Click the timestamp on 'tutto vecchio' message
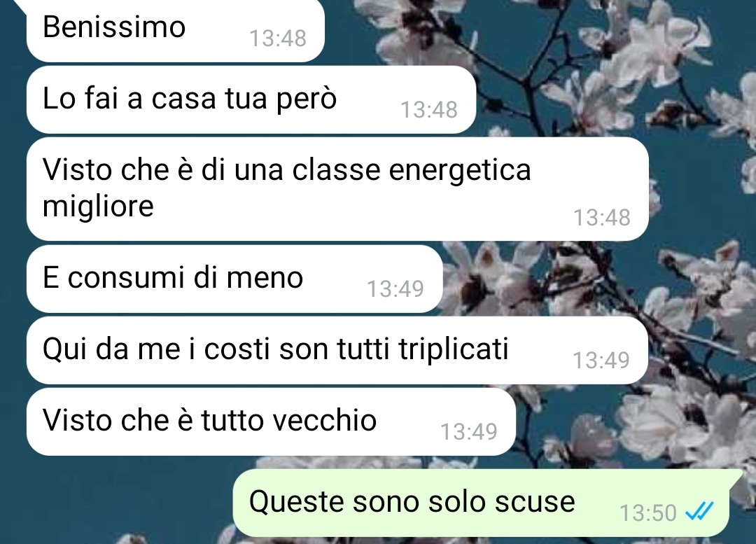Viewport: 756px width, 544px height. tap(469, 432)
